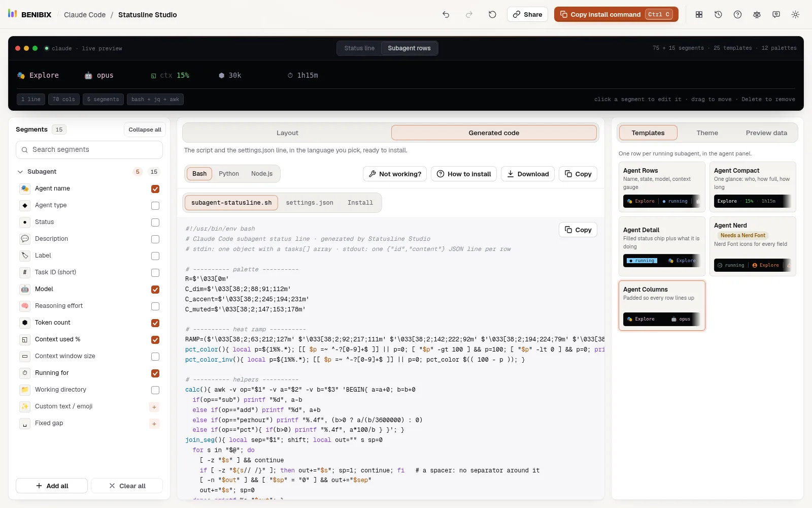
Task: Open the Theme tab
Action: tap(707, 133)
